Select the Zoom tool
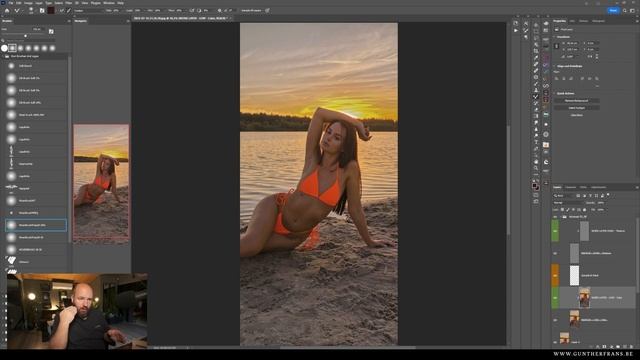This screenshot has height=360, width=640. coord(536,168)
